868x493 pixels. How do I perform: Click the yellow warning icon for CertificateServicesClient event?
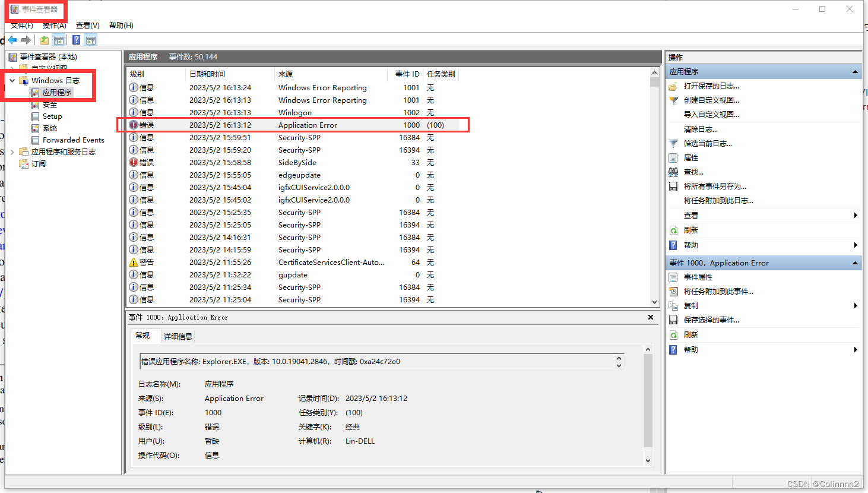pyautogui.click(x=134, y=262)
